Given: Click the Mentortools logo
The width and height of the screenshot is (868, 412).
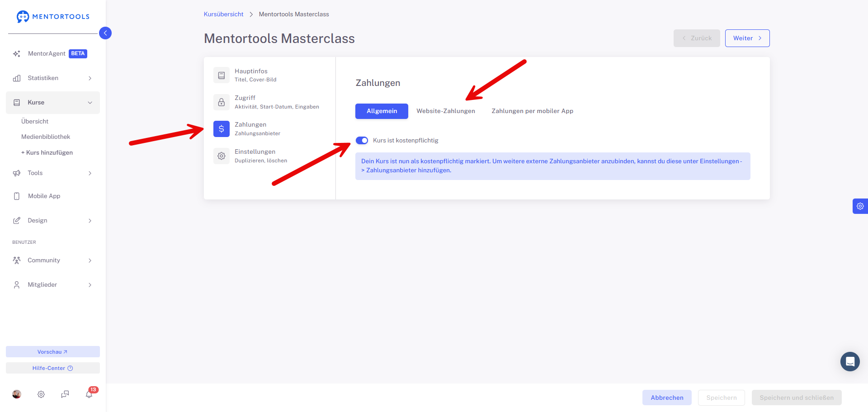Looking at the screenshot, I should (53, 17).
